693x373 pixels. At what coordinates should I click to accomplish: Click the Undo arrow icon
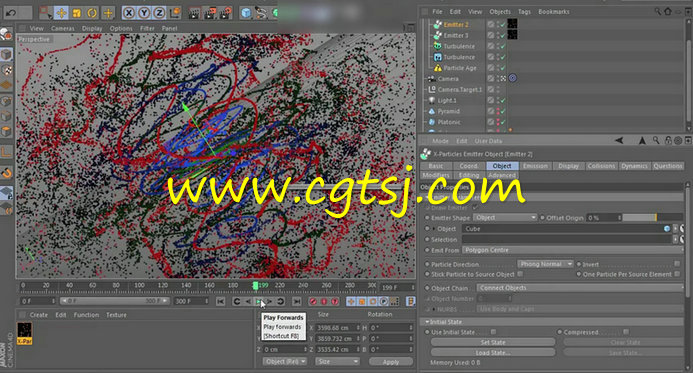point(11,13)
